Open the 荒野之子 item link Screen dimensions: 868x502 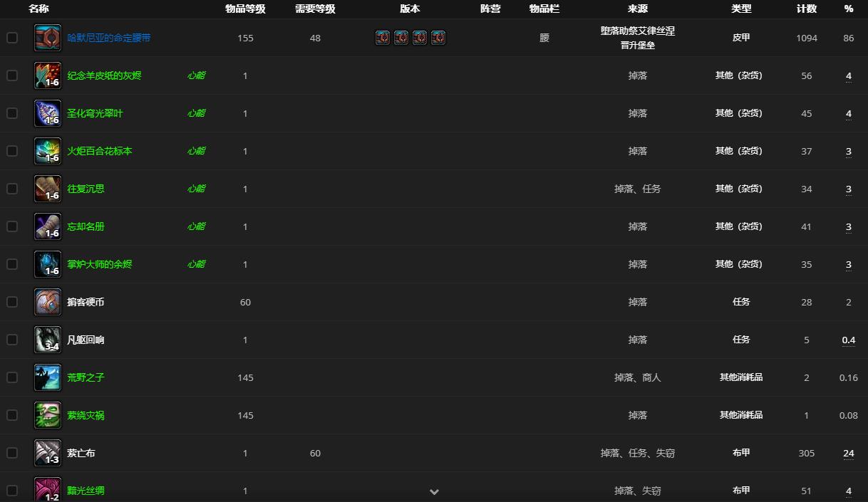(86, 377)
